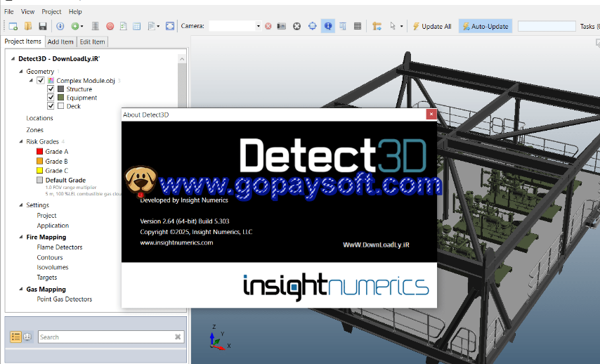Collapse the Geometry tree section
Image resolution: width=600 pixels, height=364 pixels.
[21, 71]
